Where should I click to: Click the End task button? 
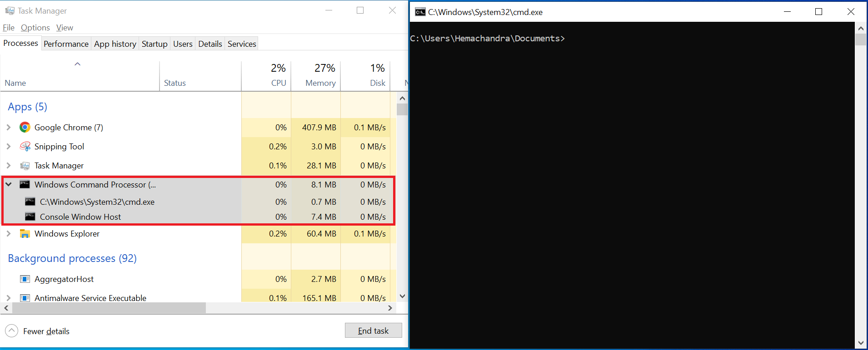374,330
